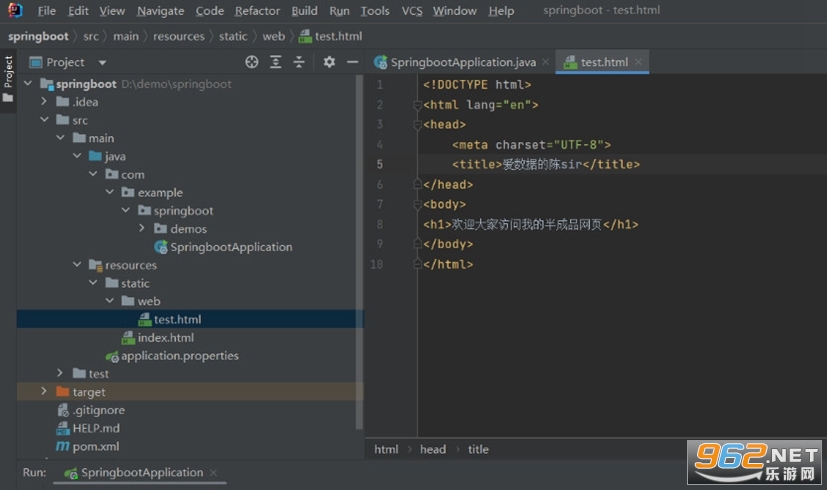Collapse the main folder
Screen dimensions: 827x490
click(x=61, y=138)
